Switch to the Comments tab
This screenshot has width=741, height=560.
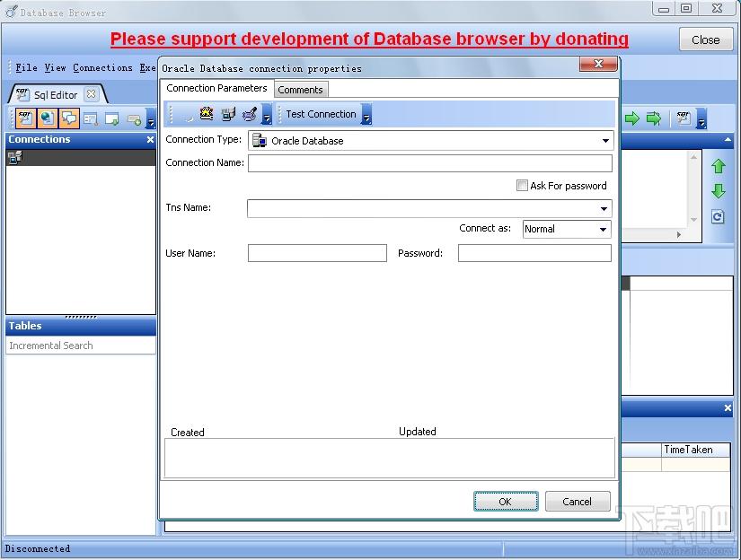[300, 90]
